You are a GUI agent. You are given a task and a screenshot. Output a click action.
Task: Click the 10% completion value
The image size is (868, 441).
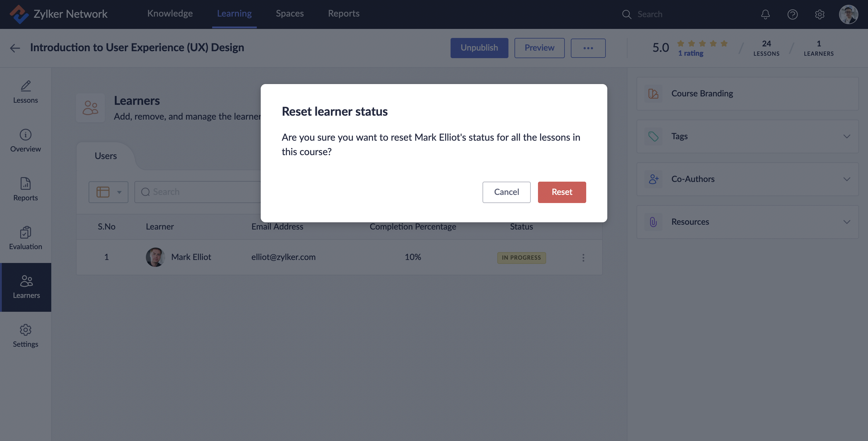tap(413, 257)
